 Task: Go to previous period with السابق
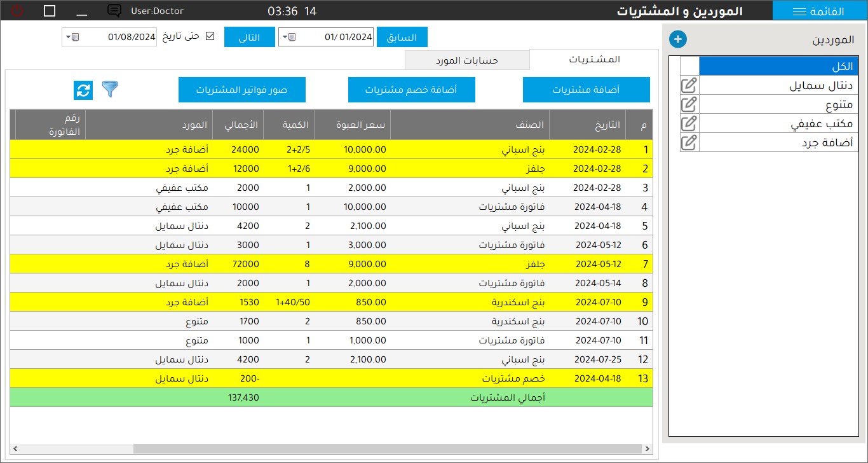[x=402, y=37]
